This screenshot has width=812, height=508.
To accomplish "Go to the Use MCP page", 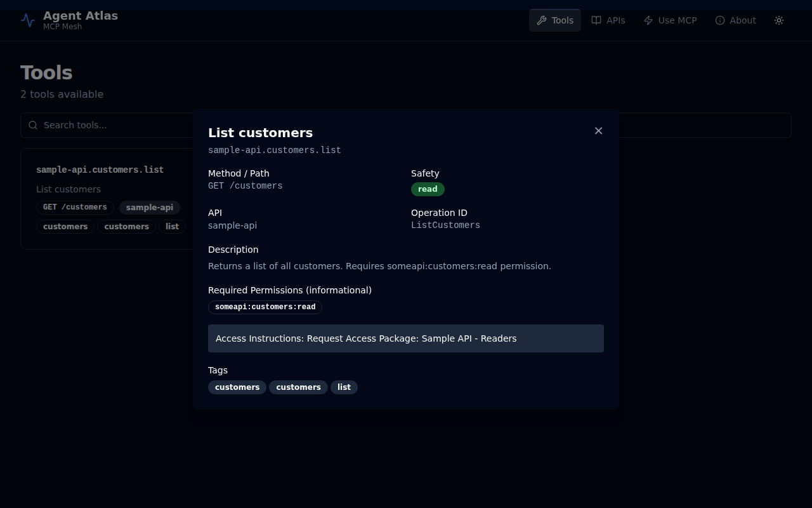I will click(x=670, y=20).
